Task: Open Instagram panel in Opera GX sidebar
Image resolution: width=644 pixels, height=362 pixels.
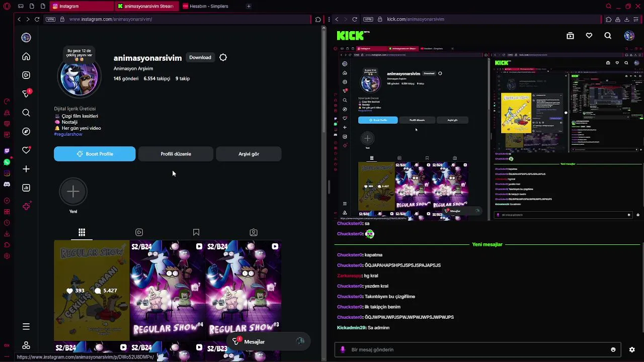Action: (7, 173)
